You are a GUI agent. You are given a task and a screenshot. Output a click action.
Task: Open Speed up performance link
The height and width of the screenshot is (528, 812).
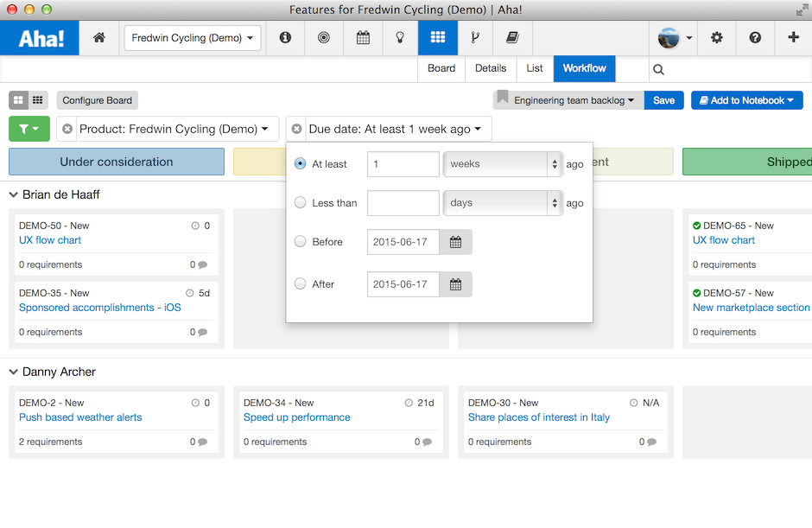click(297, 417)
